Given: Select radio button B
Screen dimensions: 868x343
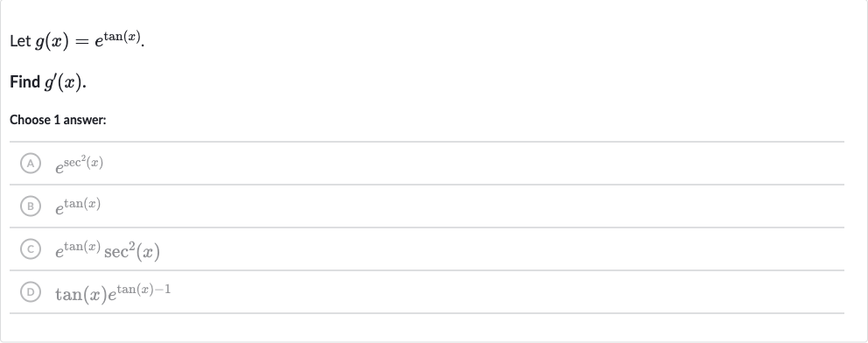Looking at the screenshot, I should tap(31, 206).
